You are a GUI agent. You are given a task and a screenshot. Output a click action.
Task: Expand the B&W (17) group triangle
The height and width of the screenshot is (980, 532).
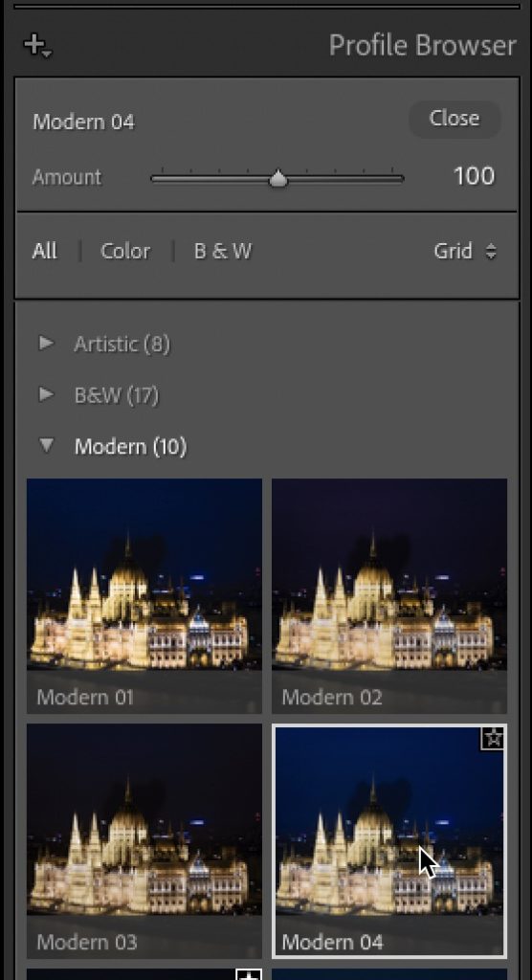click(46, 394)
